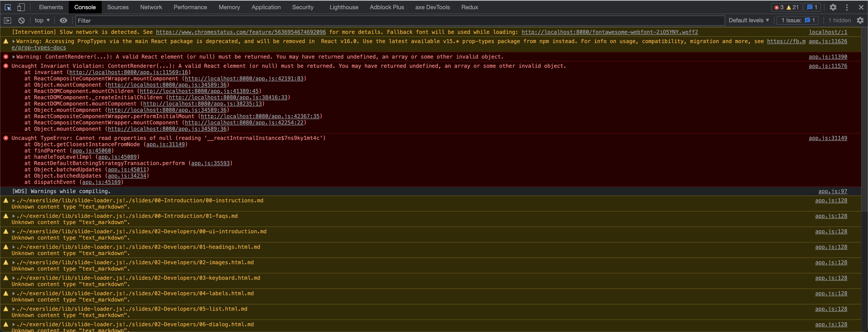Open console settings gear beside hidden count
Viewport: 868px width, 332px height.
tap(860, 20)
